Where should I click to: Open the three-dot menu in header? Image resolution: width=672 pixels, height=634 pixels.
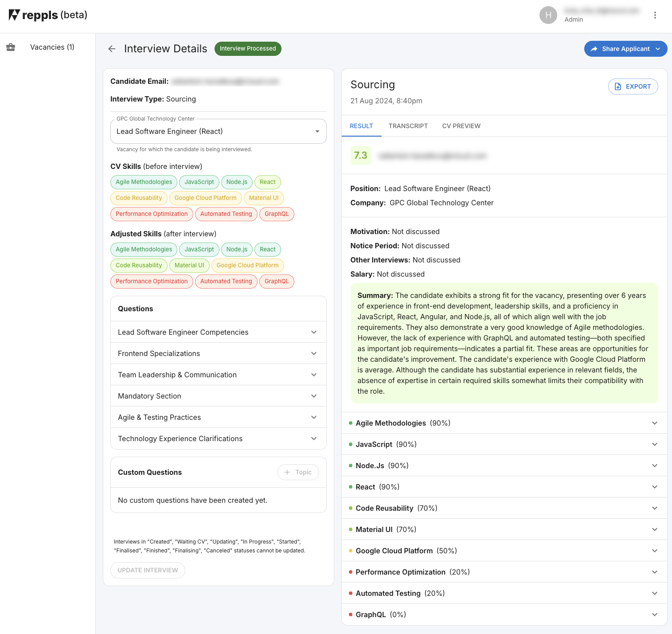(x=655, y=15)
